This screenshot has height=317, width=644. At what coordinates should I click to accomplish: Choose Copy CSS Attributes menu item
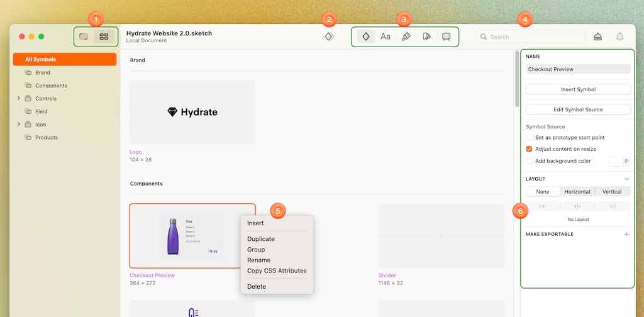pyautogui.click(x=277, y=271)
